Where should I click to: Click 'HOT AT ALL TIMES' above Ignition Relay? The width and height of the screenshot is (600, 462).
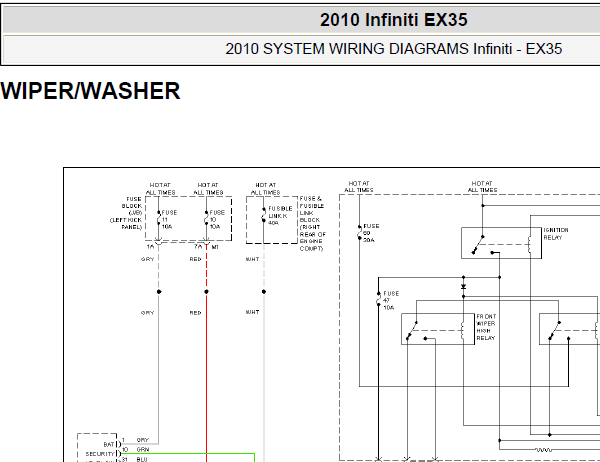click(482, 187)
